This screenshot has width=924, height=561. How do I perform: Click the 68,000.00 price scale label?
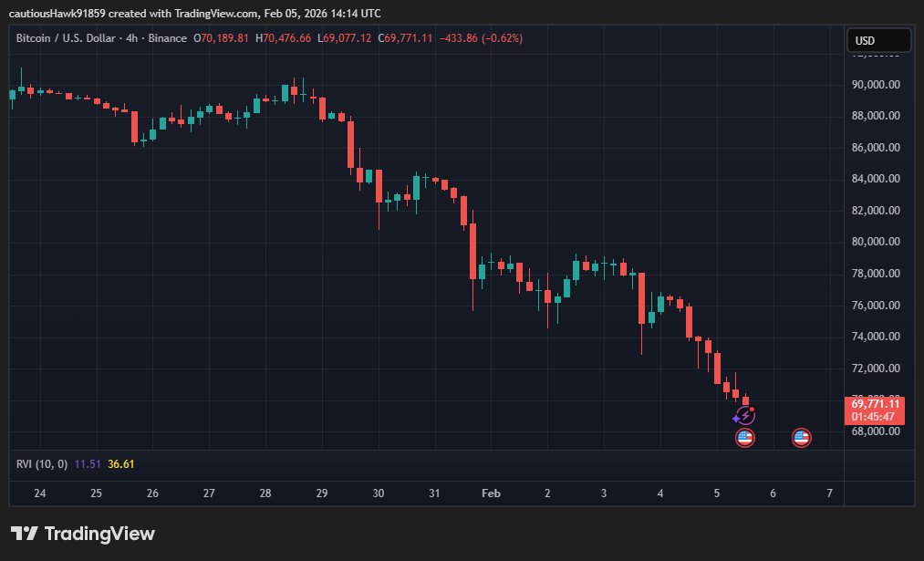(x=874, y=431)
